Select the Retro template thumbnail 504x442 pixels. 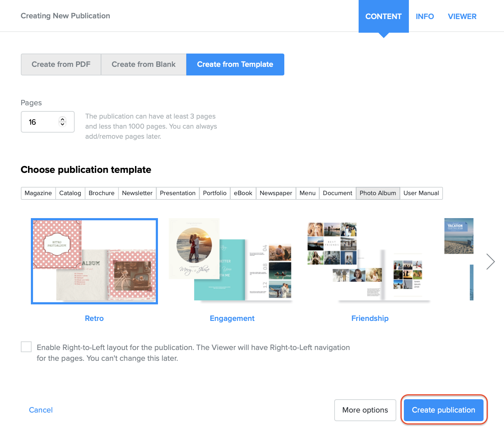(94, 261)
